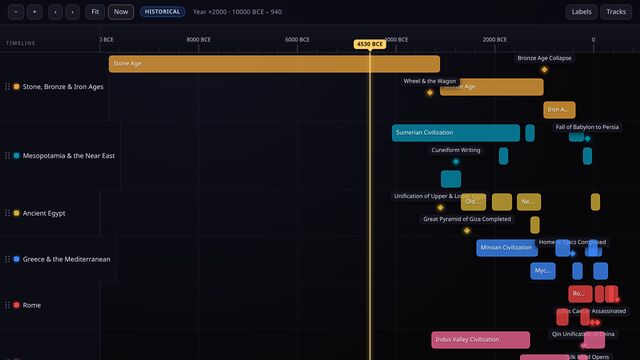Image resolution: width=640 pixels, height=360 pixels.
Task: Click blue swatch of Greece & the Mediterranean
Action: (16, 259)
